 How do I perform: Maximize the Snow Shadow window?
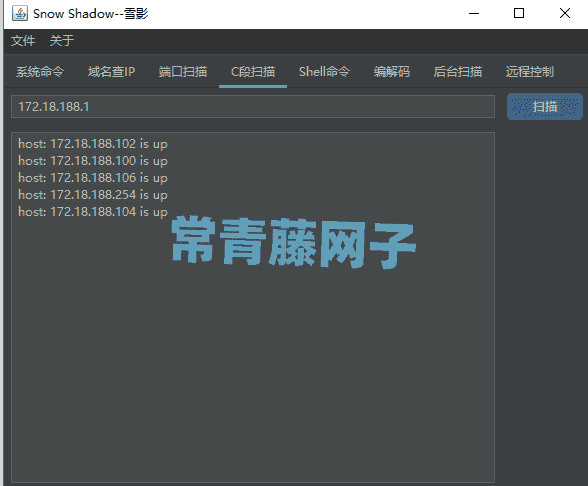click(x=519, y=14)
